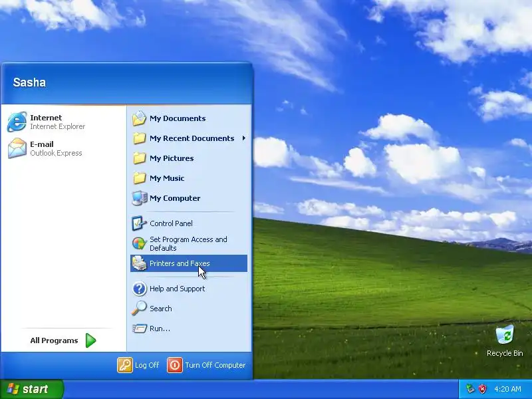Click the 4:20 AM taskbar clock
532x399 pixels.
coord(507,389)
